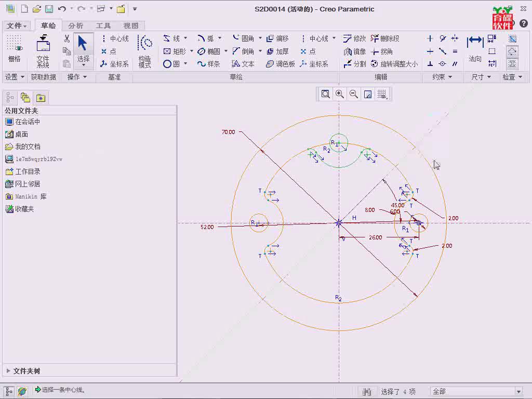This screenshot has width=532, height=399.
Task: Toggle the Grid display button
Action: (x=14, y=49)
